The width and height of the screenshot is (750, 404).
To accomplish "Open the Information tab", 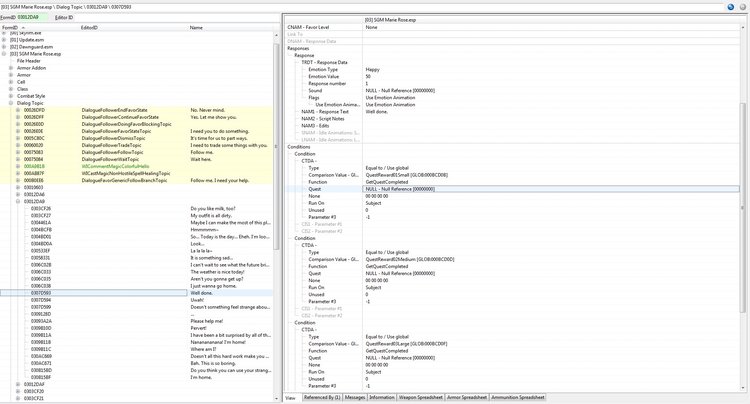I will (x=382, y=397).
